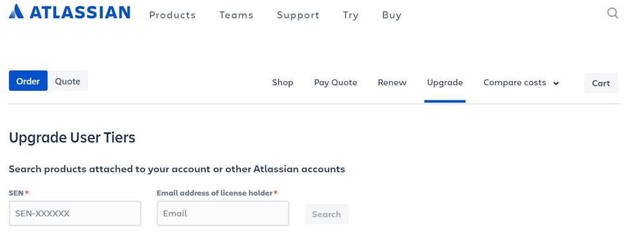The width and height of the screenshot is (644, 241).
Task: Select the Renew tab
Action: click(x=392, y=82)
